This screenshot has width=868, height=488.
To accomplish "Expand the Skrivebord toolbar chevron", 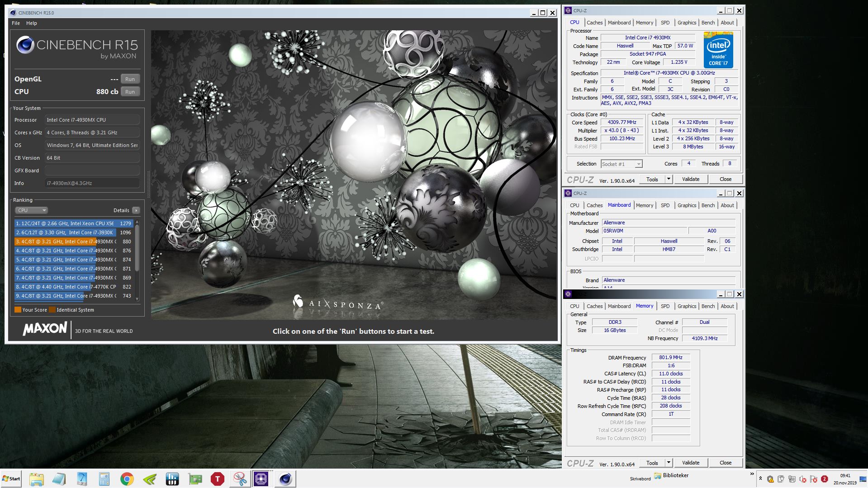I will (752, 474).
